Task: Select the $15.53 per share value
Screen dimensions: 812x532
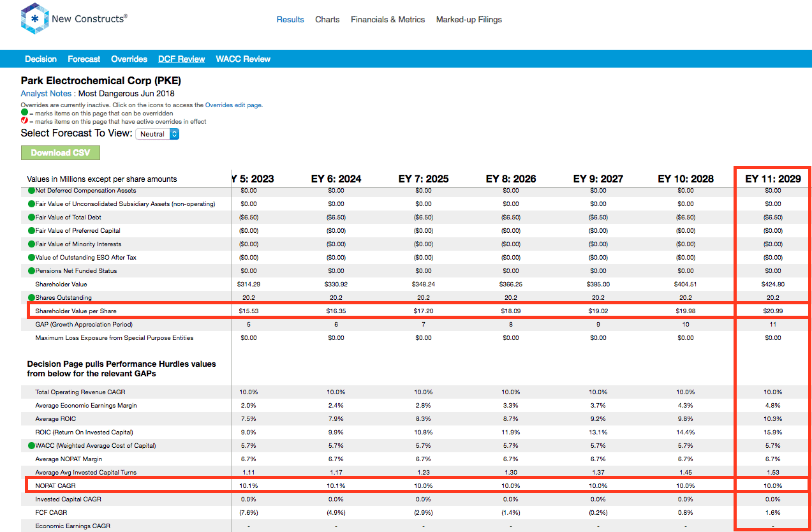Action: 249,311
